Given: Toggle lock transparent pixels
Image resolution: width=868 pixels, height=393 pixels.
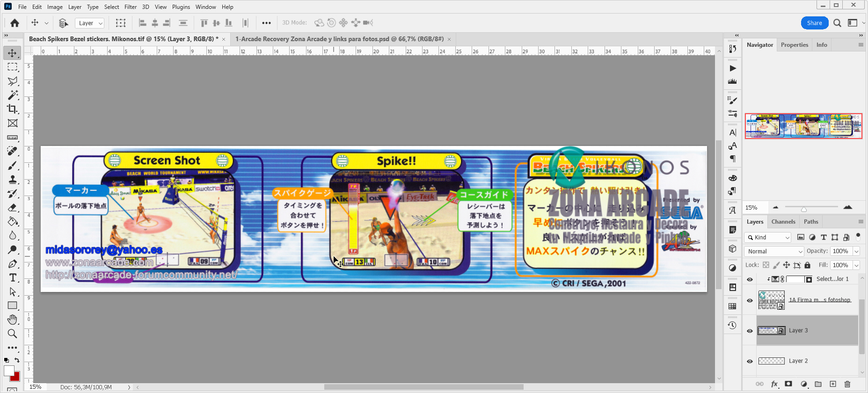Looking at the screenshot, I should point(766,265).
